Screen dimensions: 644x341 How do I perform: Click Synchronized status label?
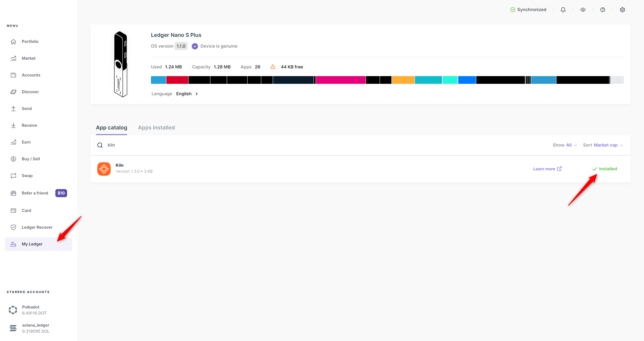[532, 10]
